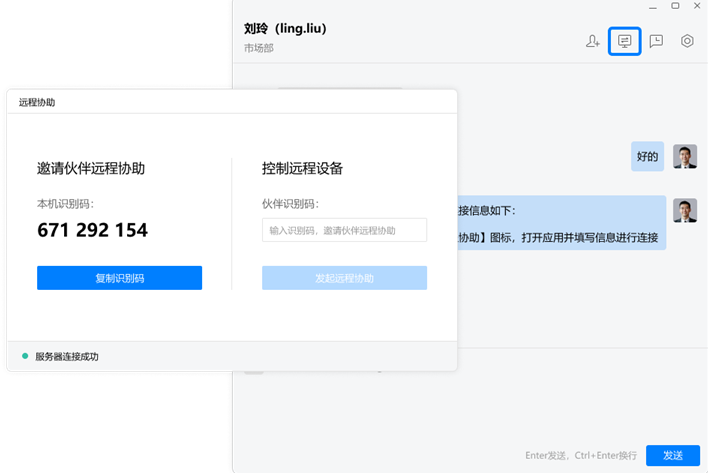Click the 邀请伙伴远程协助 heading

(91, 168)
